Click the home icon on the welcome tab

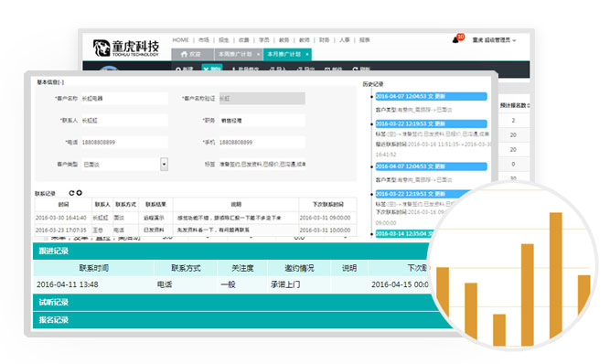coord(184,54)
